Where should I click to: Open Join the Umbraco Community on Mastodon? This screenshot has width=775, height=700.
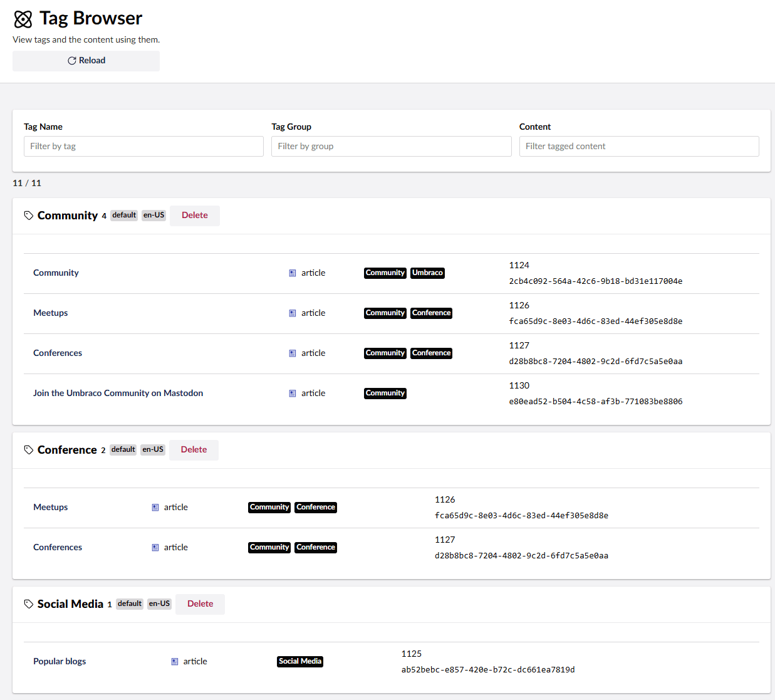tap(118, 394)
